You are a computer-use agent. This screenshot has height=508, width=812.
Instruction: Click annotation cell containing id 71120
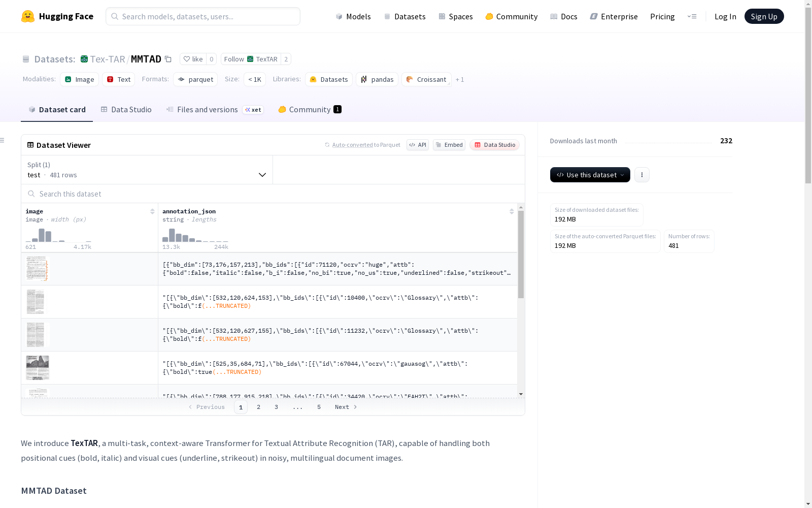(x=337, y=269)
